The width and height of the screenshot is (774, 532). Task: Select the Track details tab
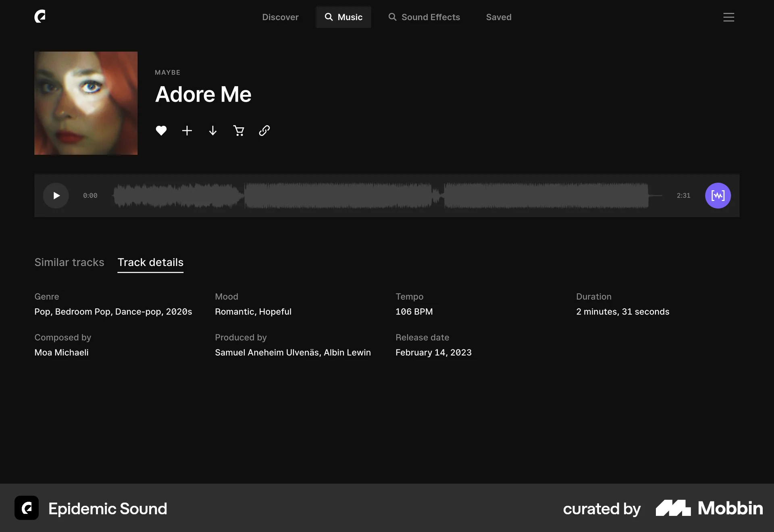point(150,262)
